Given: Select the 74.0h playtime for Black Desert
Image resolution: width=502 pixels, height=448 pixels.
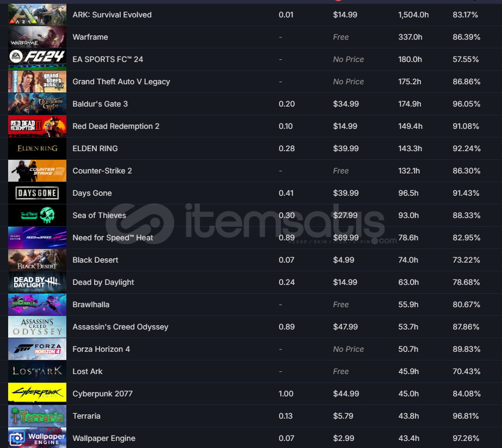Looking at the screenshot, I should [408, 260].
